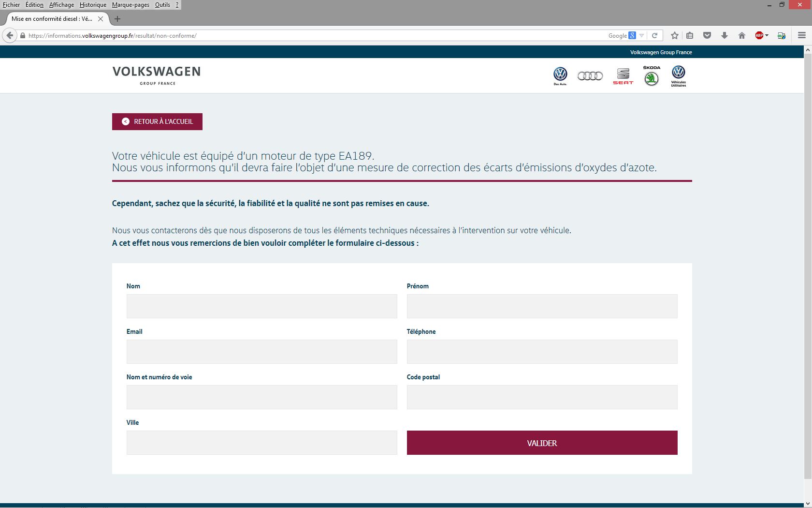This screenshot has width=812, height=508.
Task: Minimize the browser window
Action: (x=769, y=5)
